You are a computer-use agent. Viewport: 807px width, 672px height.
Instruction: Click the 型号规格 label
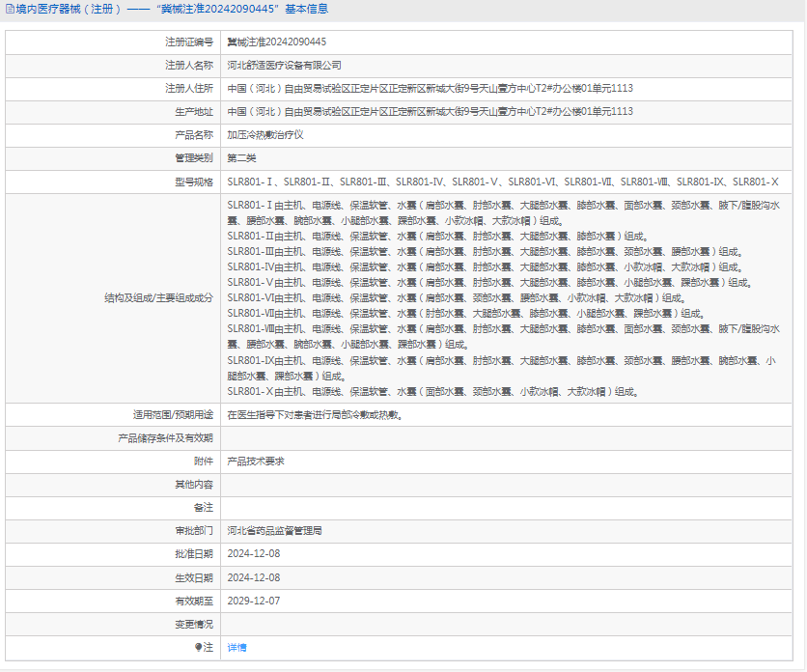194,182
